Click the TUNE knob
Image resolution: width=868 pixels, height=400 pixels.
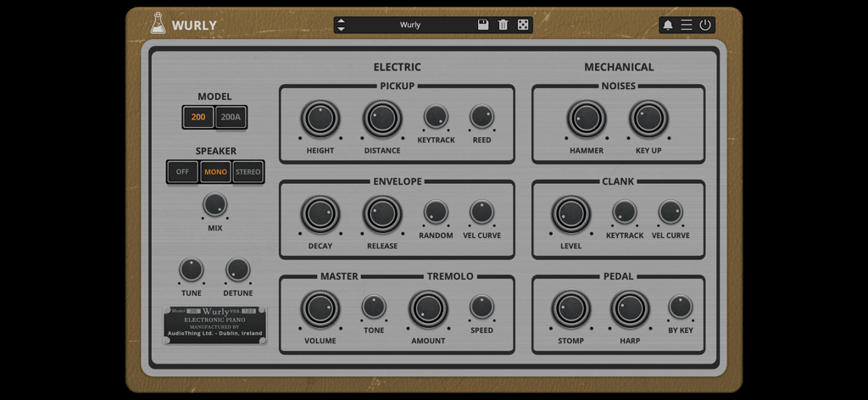pyautogui.click(x=191, y=269)
